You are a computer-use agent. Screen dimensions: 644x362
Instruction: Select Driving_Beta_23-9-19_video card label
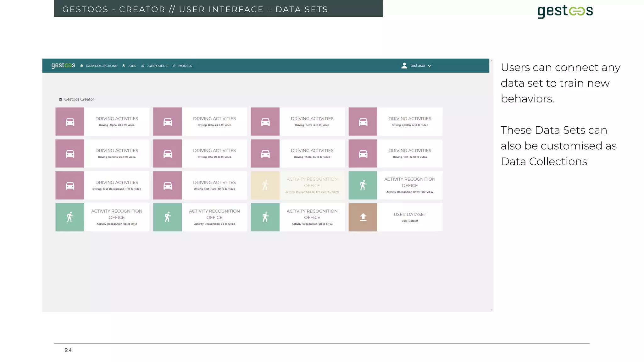click(x=214, y=125)
